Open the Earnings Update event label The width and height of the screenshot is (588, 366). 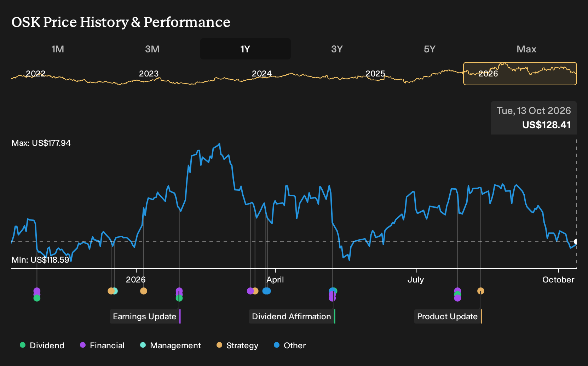click(145, 316)
